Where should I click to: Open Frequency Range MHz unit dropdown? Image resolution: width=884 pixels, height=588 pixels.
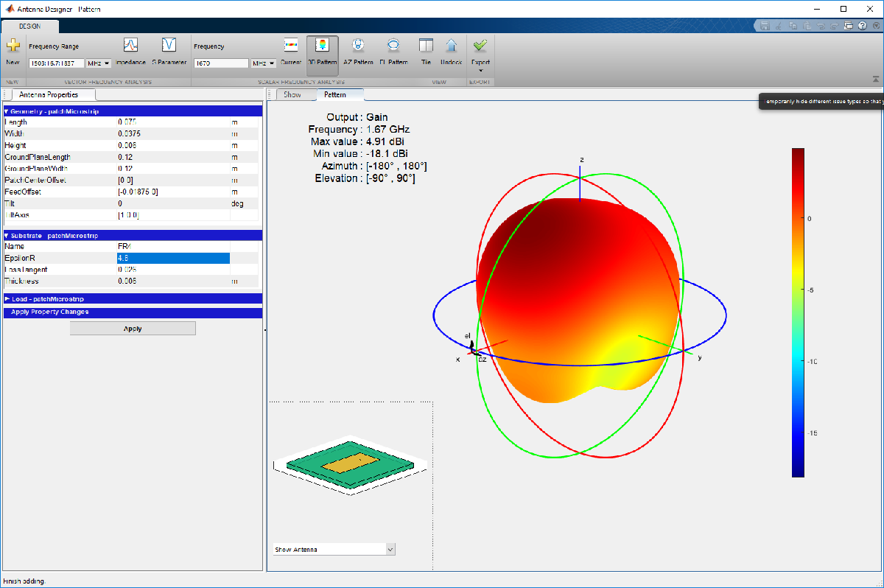point(99,63)
